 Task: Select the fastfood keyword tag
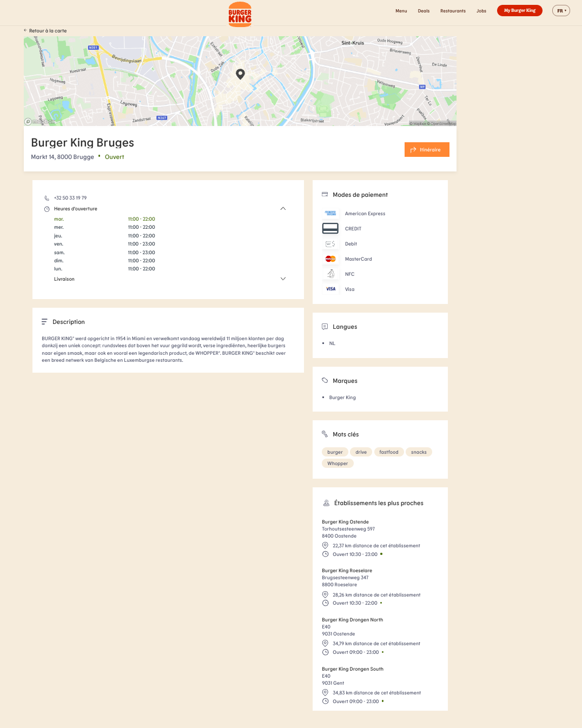coord(389,452)
